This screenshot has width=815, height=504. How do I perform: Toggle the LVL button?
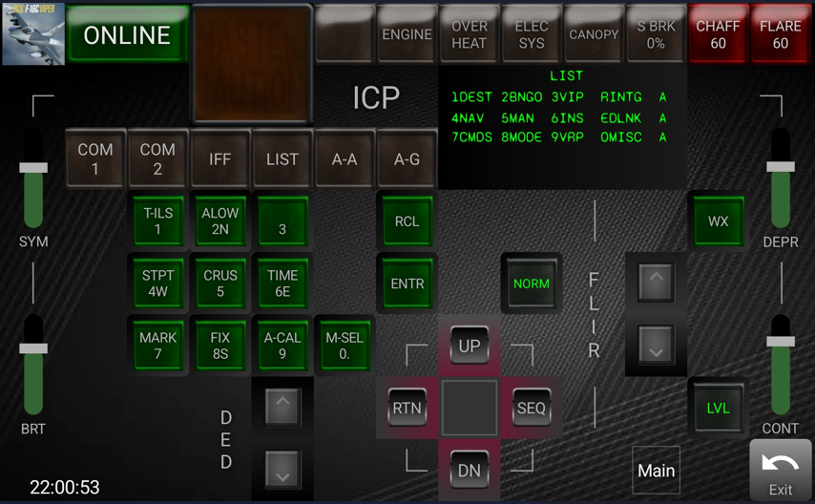[718, 409]
